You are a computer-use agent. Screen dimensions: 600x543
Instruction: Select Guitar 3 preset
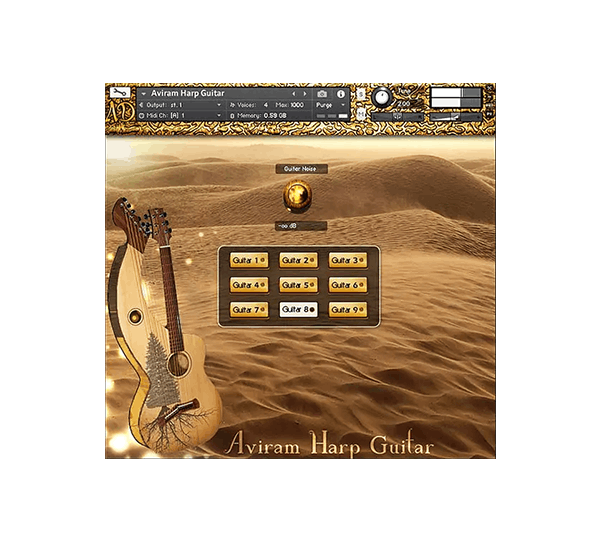[x=347, y=260]
